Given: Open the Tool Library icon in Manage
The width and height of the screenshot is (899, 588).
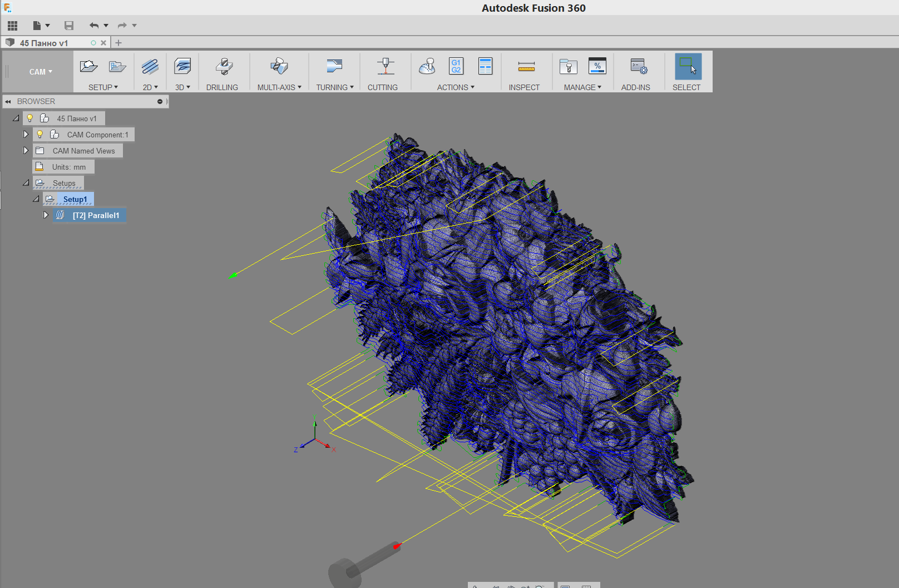Looking at the screenshot, I should click(568, 67).
